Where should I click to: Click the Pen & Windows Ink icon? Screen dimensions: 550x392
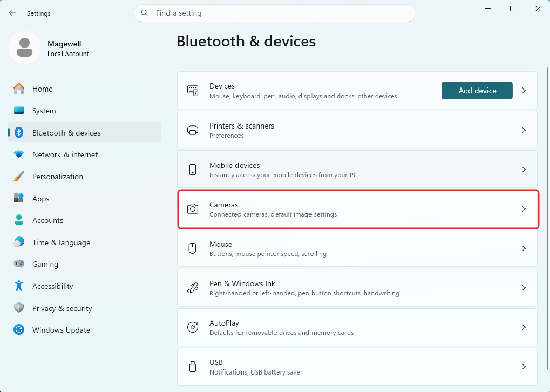pyautogui.click(x=193, y=288)
